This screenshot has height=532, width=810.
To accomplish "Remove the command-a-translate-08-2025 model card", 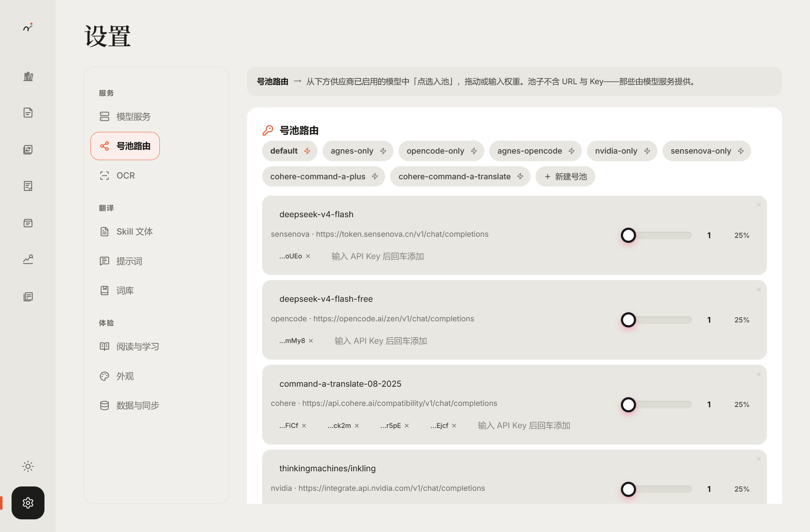I will tap(759, 374).
